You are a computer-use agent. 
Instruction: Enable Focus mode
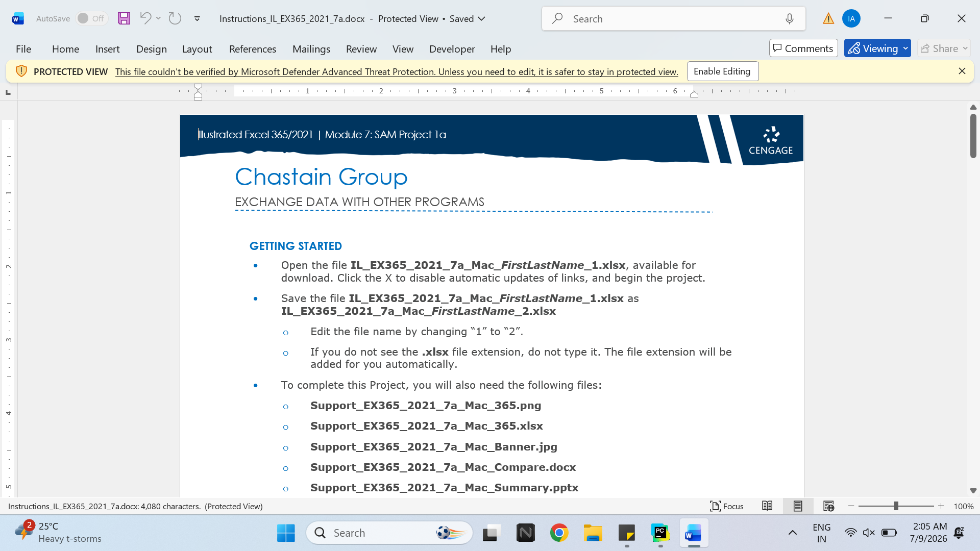727,506
